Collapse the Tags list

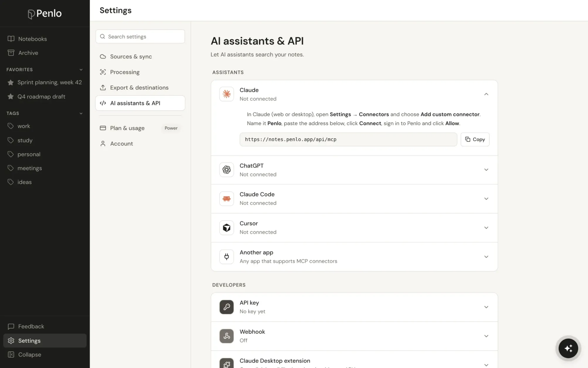81,113
